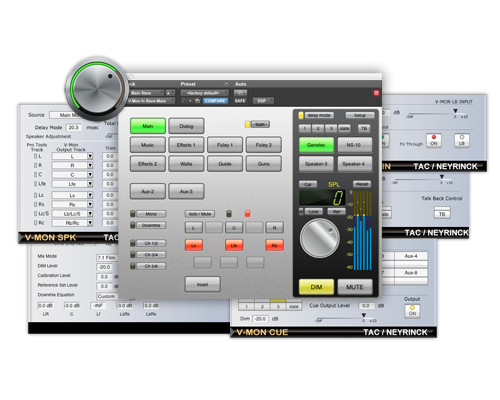Toggle PU Through ON in V-MON LB INPUT
This screenshot has height=400, width=500.
[434, 141]
